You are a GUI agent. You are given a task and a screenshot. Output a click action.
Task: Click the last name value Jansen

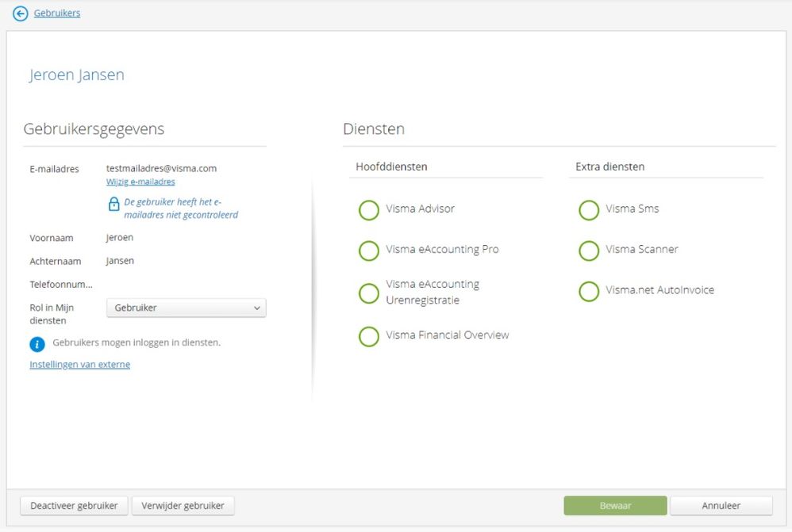(120, 261)
